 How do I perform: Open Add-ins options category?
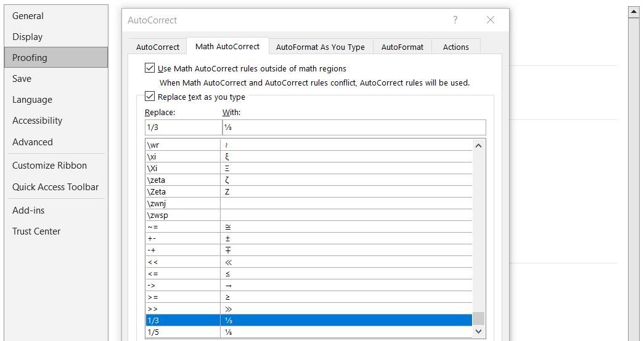point(56,210)
